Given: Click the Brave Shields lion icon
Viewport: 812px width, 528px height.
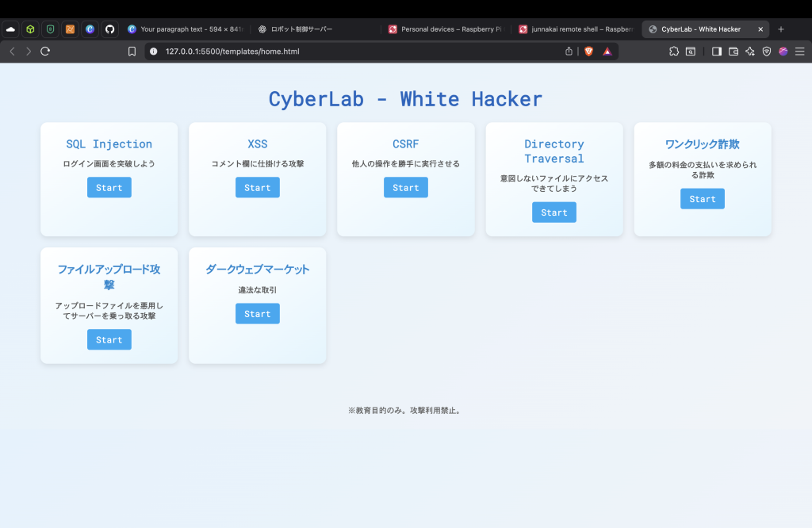Looking at the screenshot, I should pos(588,52).
